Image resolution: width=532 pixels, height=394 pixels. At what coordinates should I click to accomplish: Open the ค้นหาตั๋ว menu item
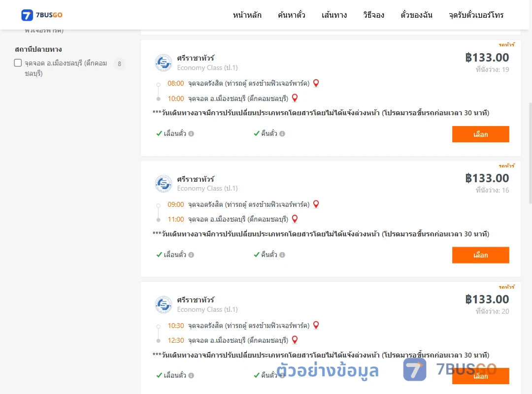(x=292, y=15)
